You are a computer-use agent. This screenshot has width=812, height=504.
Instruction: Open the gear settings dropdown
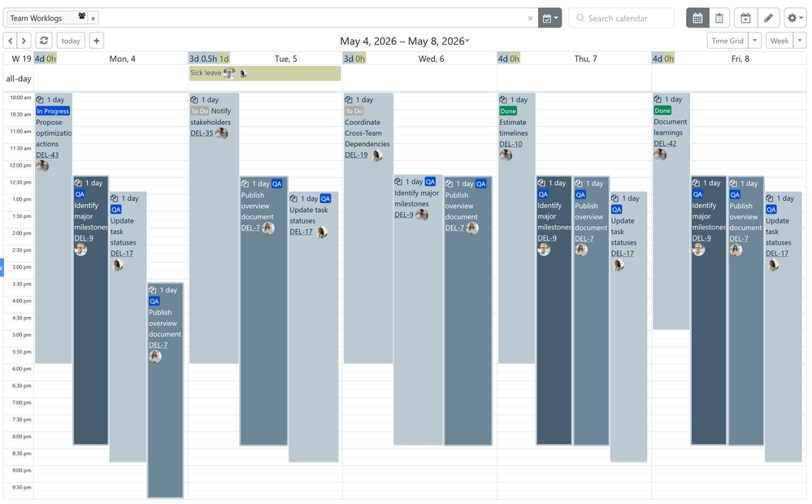[x=795, y=18]
